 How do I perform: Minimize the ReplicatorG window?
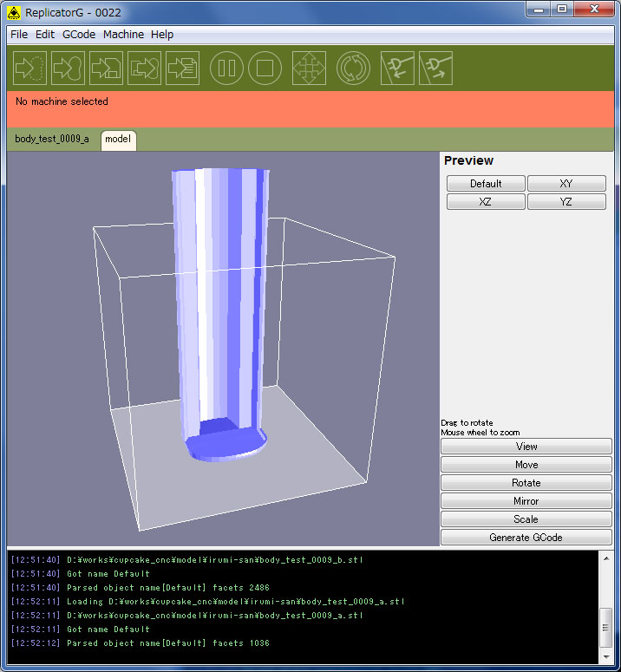coord(539,10)
